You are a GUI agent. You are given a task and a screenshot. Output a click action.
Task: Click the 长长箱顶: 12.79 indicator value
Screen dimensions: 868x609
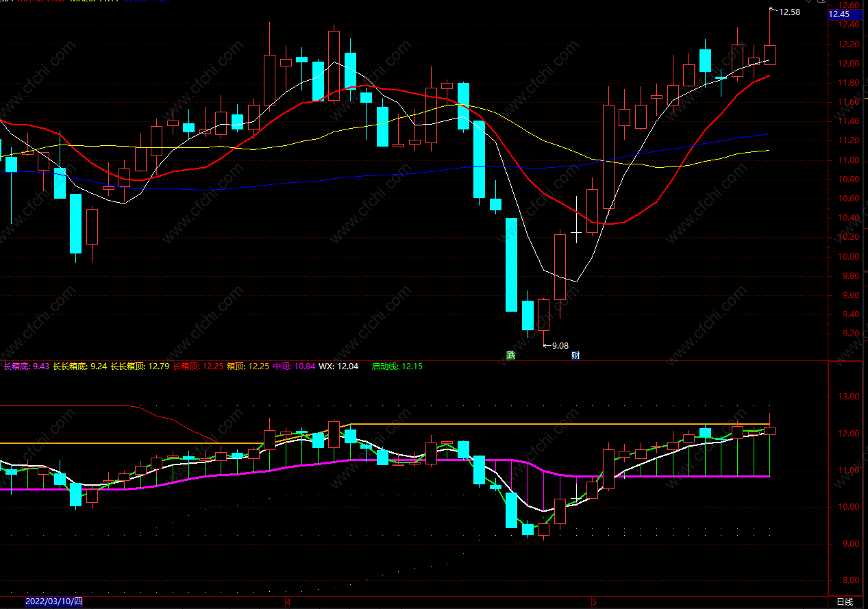pos(140,366)
